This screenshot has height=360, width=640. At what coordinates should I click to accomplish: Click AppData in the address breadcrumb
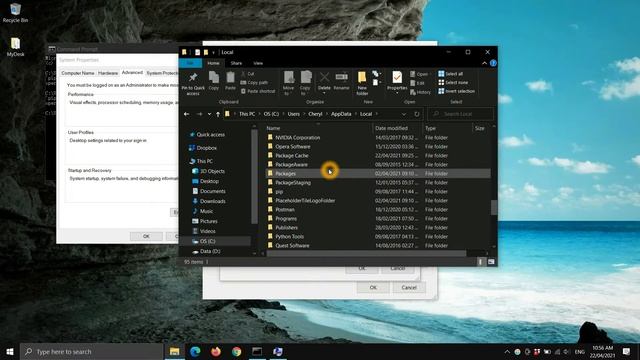(x=341, y=114)
